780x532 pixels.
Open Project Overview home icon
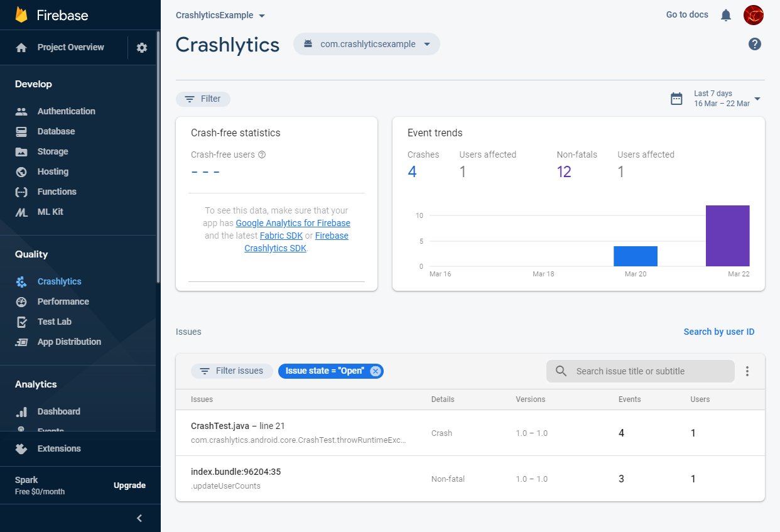[x=21, y=48]
